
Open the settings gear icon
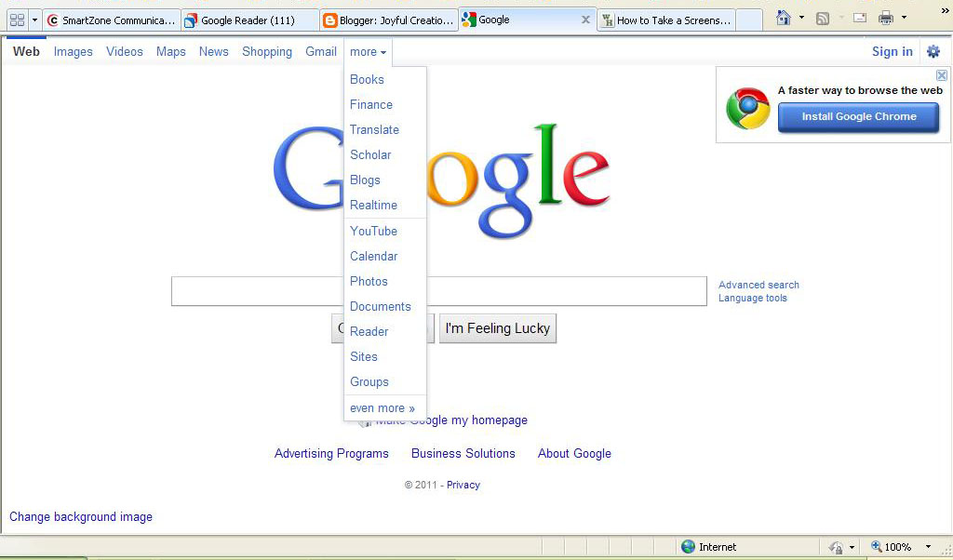pos(933,51)
